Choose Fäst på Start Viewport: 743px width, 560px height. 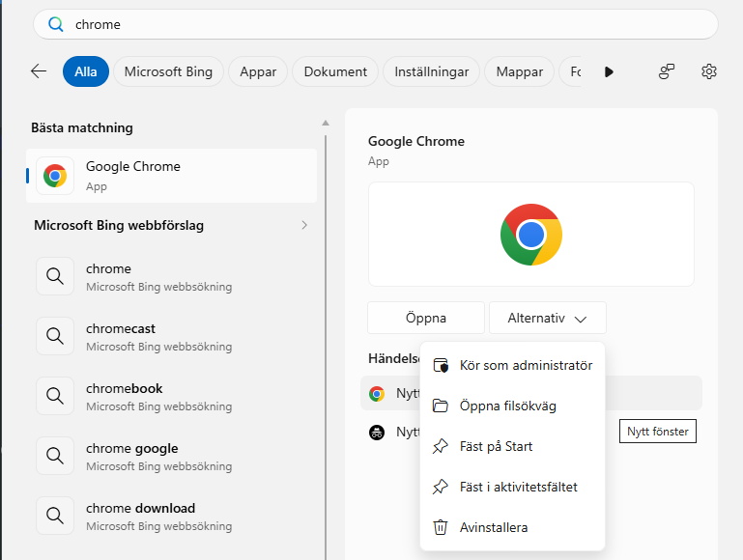click(x=512, y=446)
